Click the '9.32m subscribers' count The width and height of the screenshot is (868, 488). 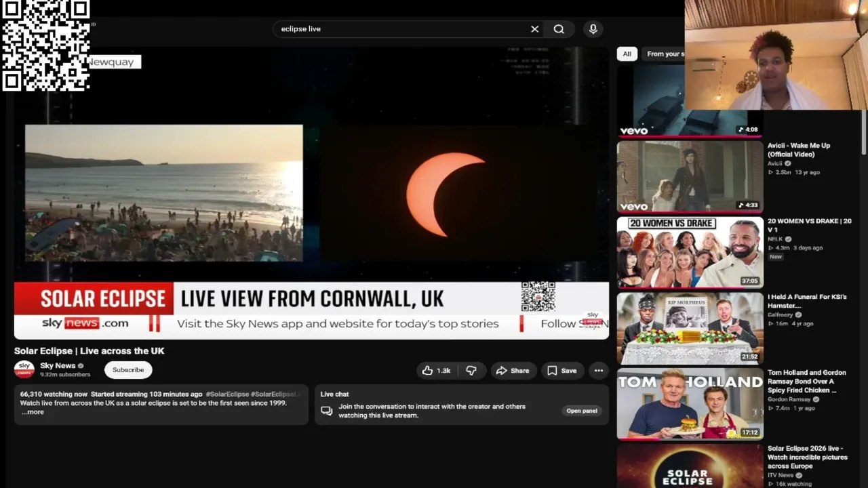(65, 375)
